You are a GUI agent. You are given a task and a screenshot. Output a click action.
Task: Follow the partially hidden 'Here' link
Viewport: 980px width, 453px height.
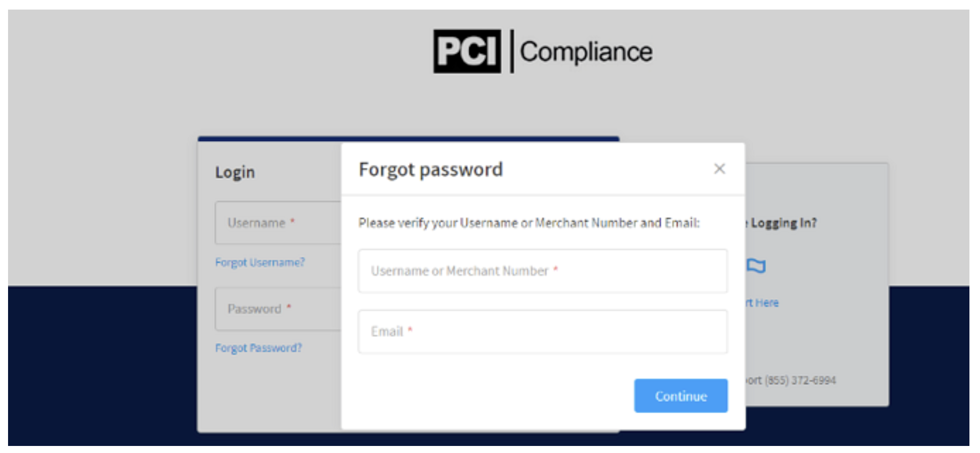pos(764,303)
